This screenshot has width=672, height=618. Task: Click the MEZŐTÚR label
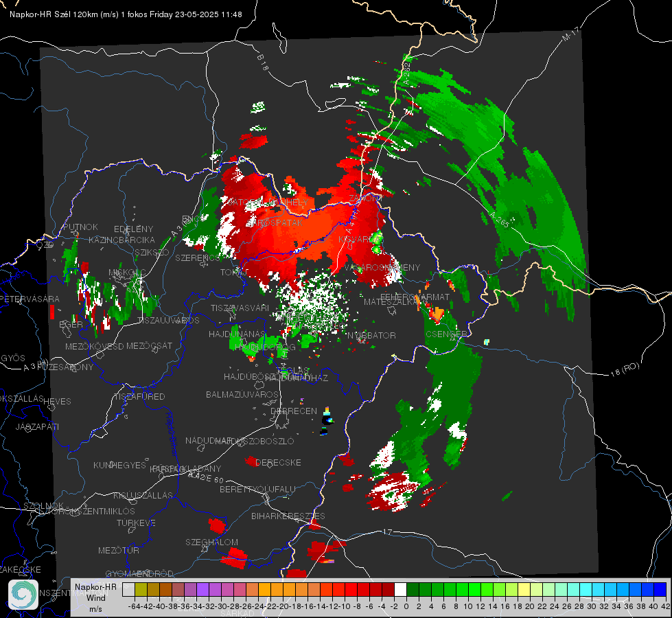tap(119, 550)
